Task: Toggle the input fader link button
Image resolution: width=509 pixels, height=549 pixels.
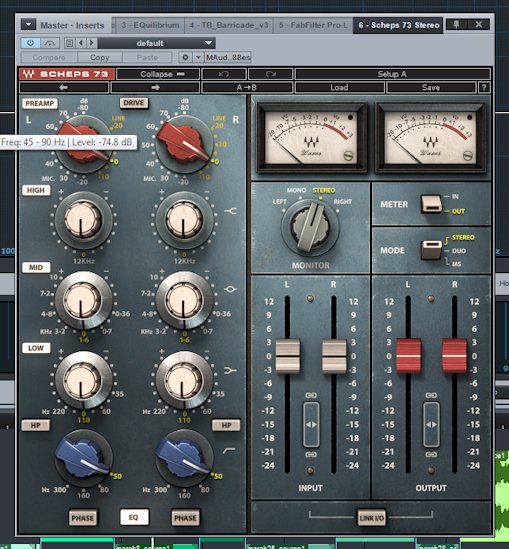Action: pos(311,425)
